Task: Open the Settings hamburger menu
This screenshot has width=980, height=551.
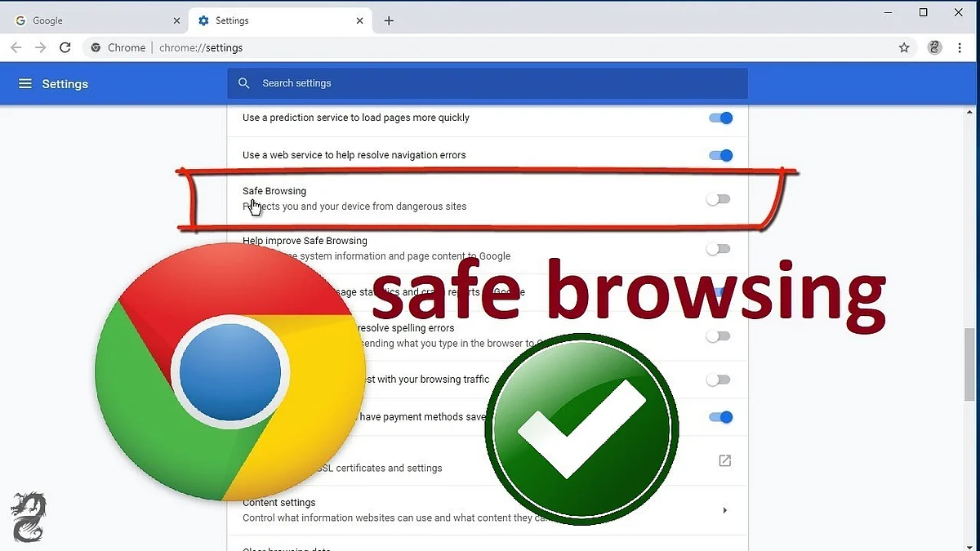Action: tap(25, 84)
